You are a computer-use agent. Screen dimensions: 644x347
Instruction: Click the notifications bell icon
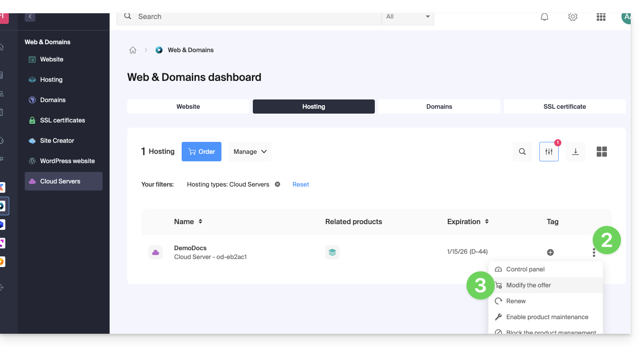(545, 17)
